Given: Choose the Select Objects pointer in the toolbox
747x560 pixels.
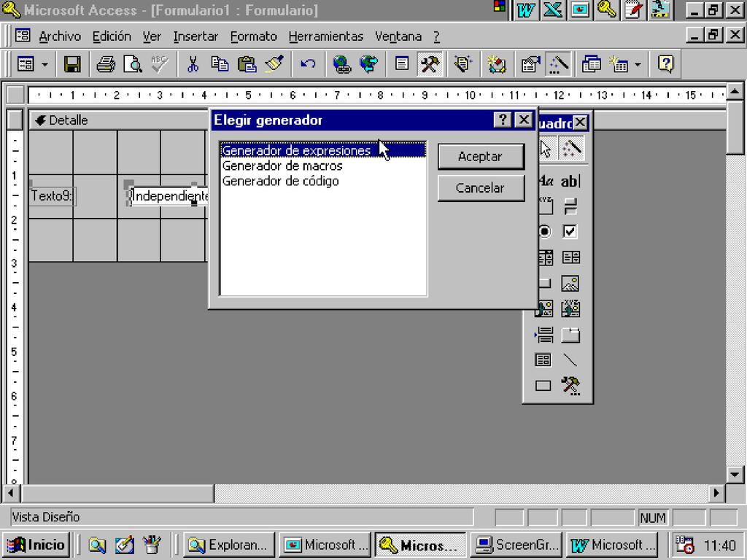Looking at the screenshot, I should coord(546,149).
